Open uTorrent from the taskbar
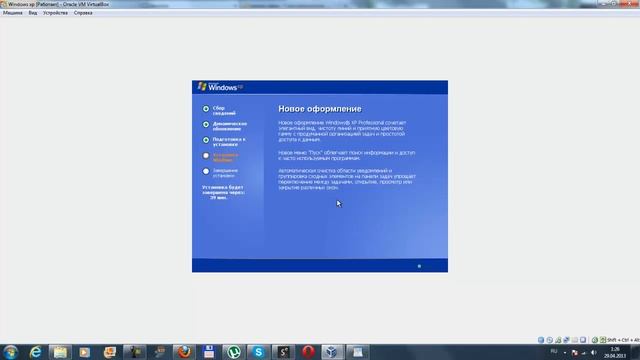The height and width of the screenshot is (360, 640). click(x=233, y=352)
